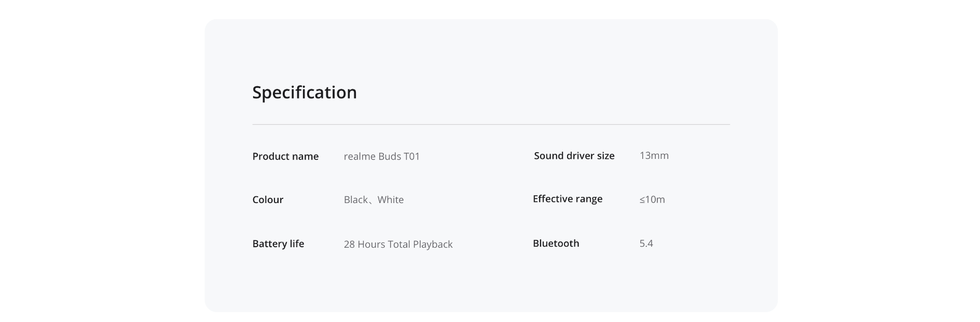Click the Bluetooth label
Image resolution: width=980 pixels, height=322 pixels.
pos(556,244)
